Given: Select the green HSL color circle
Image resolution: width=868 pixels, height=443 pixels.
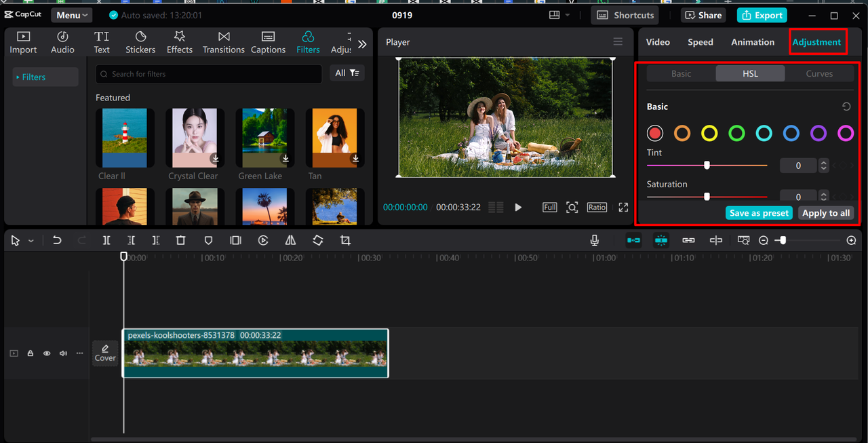Looking at the screenshot, I should [x=736, y=133].
